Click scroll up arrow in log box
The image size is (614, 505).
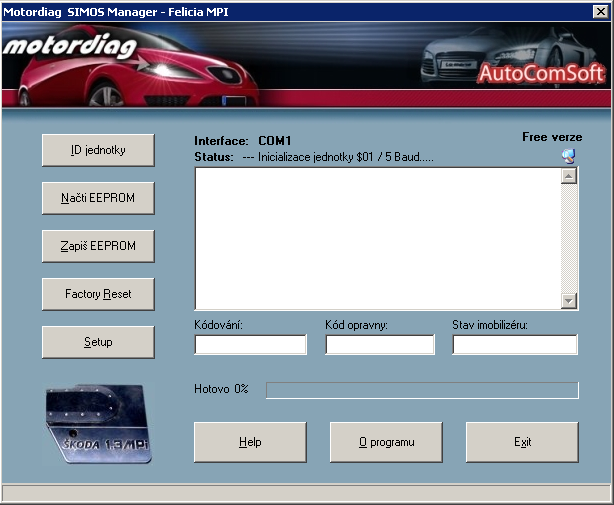(569, 177)
